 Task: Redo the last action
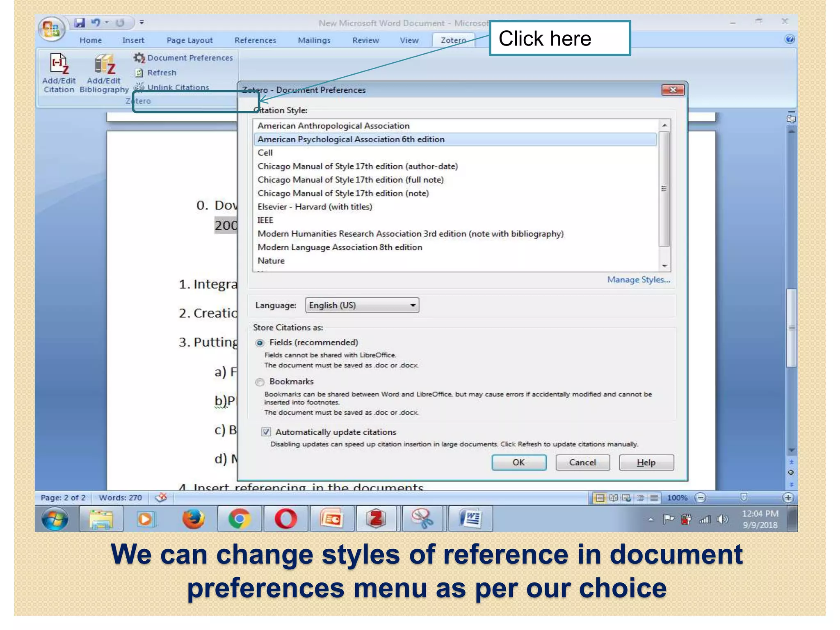pyautogui.click(x=120, y=23)
